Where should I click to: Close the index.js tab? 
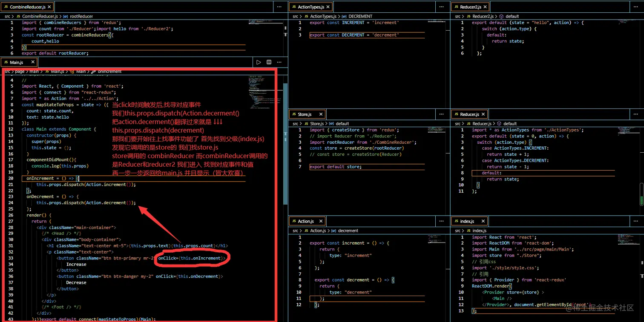tap(483, 221)
